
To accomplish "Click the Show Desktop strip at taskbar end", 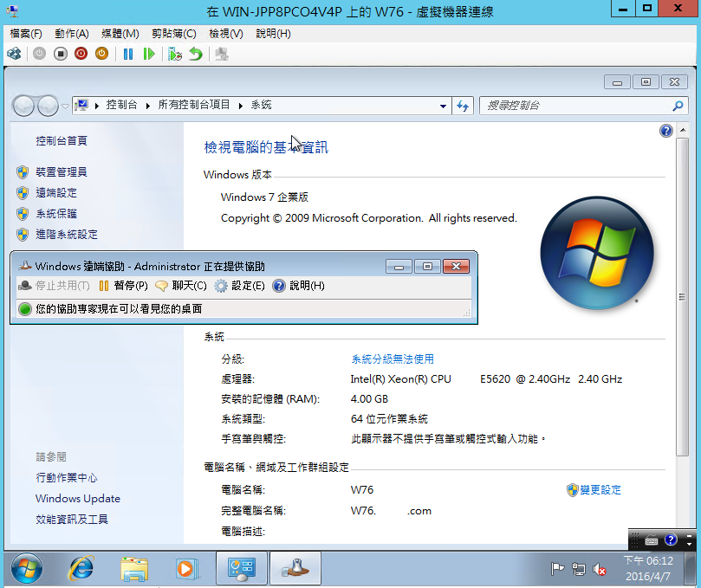I will 691,568.
